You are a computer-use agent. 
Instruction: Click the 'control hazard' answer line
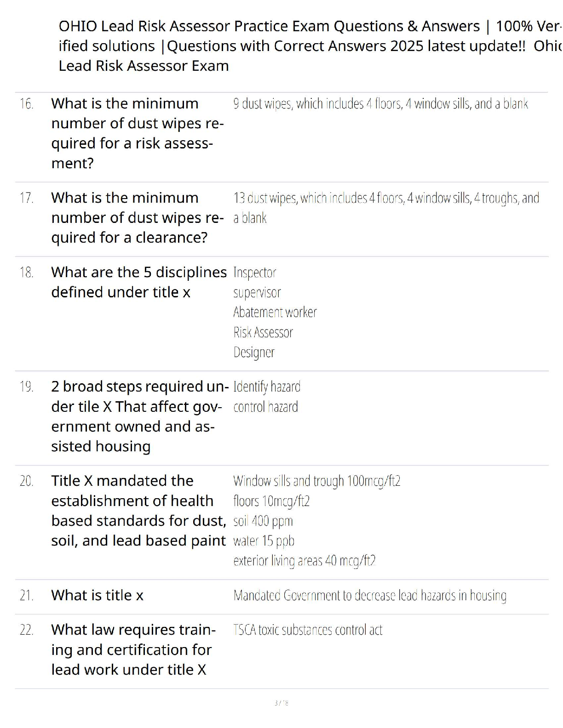coord(265,407)
